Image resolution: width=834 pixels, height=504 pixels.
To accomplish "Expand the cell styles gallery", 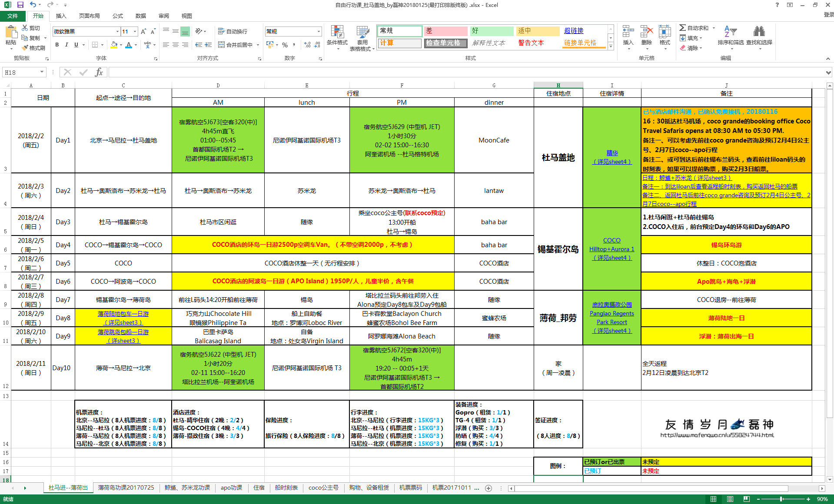I will (x=611, y=46).
